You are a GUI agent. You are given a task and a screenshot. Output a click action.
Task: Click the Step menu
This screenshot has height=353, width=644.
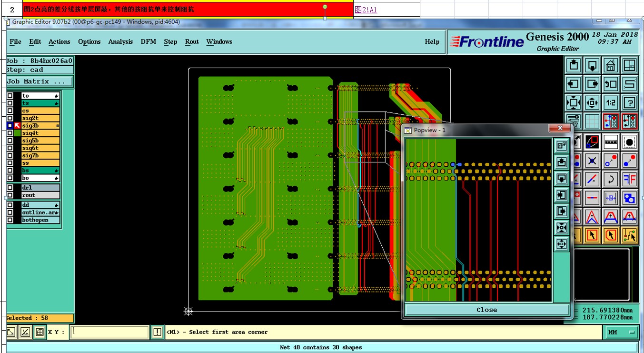coord(170,42)
